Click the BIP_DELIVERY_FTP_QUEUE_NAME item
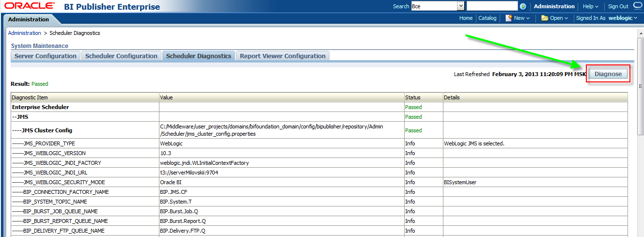644x237 pixels. 58,231
